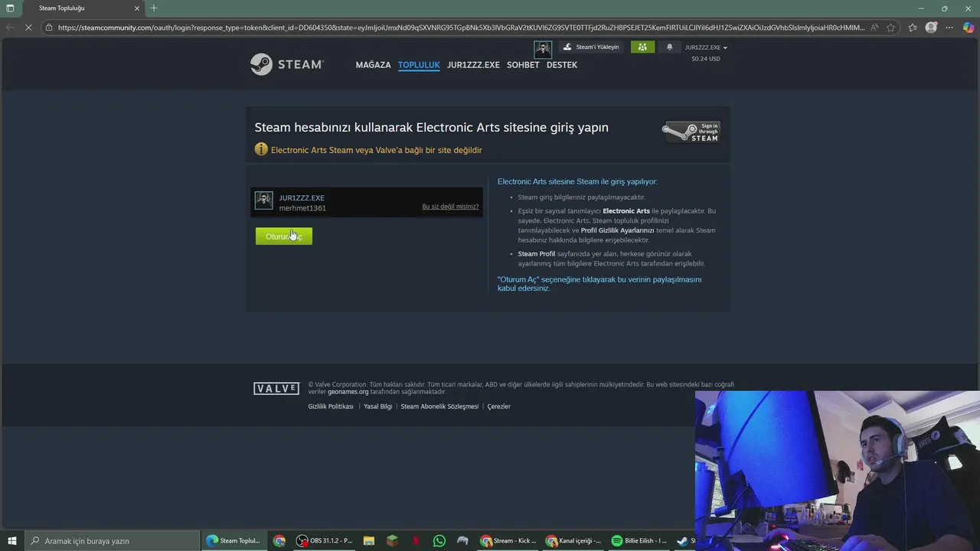This screenshot has height=551, width=980.
Task: Click the Read aloud icon in address bar
Action: coord(874,28)
